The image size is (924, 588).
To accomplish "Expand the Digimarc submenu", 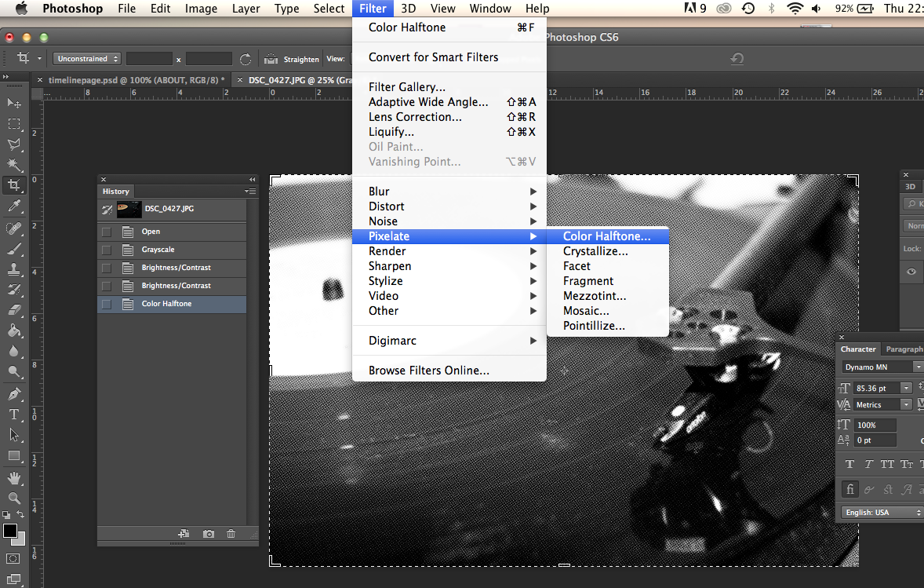I will (449, 340).
